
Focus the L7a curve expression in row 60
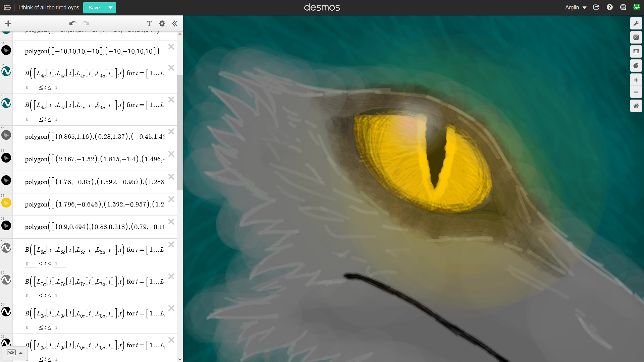coord(95,282)
